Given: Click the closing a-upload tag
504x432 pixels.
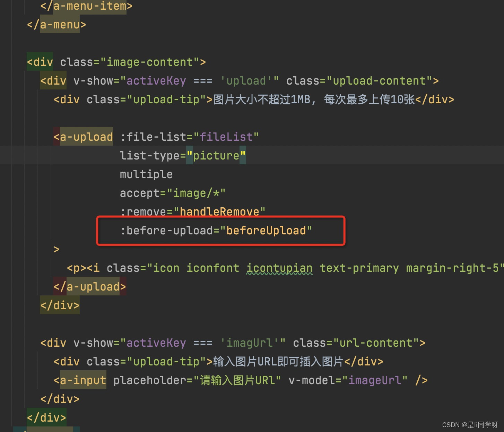Looking at the screenshot, I should coord(90,287).
